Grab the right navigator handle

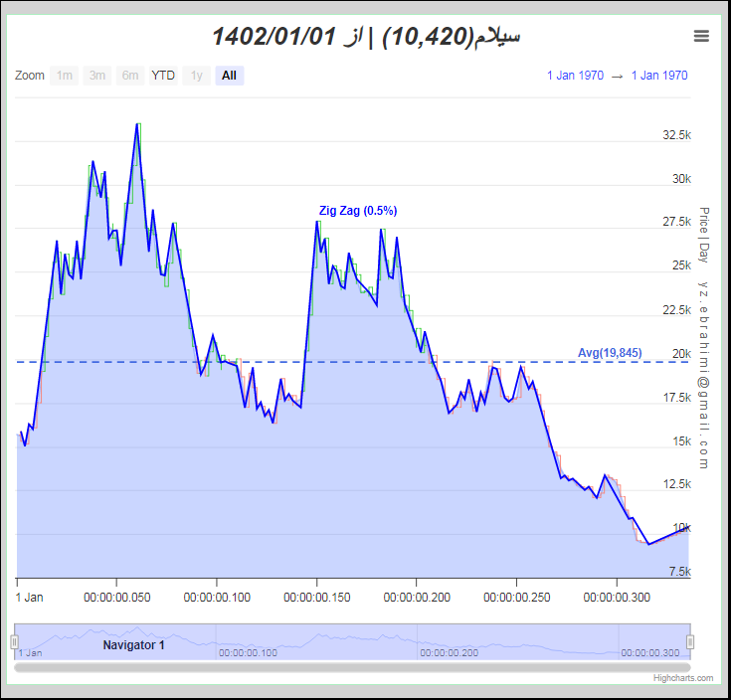(x=690, y=641)
